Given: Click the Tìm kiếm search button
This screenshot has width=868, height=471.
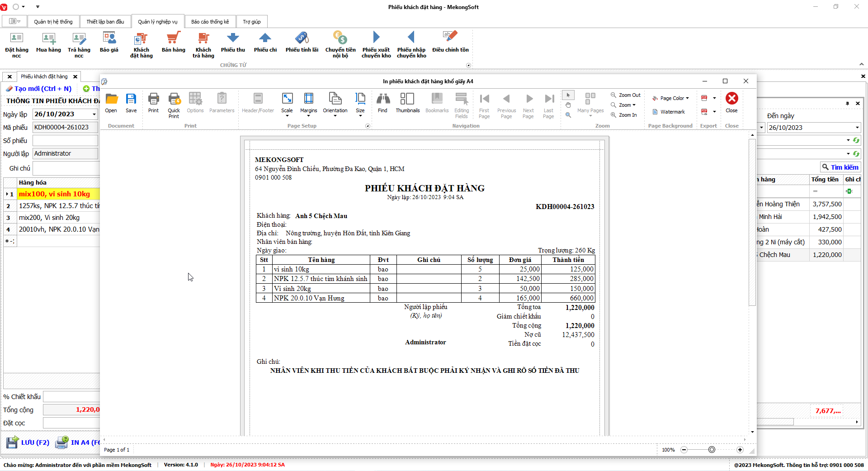Looking at the screenshot, I should (840, 167).
